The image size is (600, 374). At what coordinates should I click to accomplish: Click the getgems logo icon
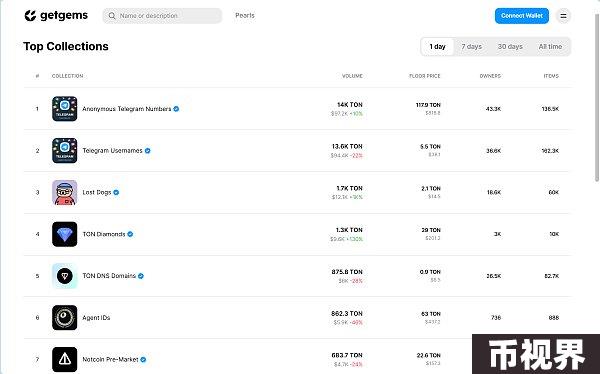[30, 16]
